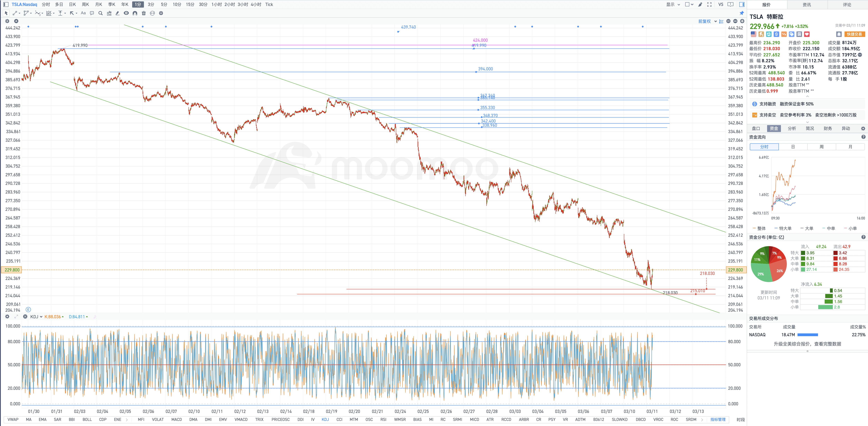Select the trend line drawing tool
Viewport: 868px width, 426px height.
[x=15, y=13]
